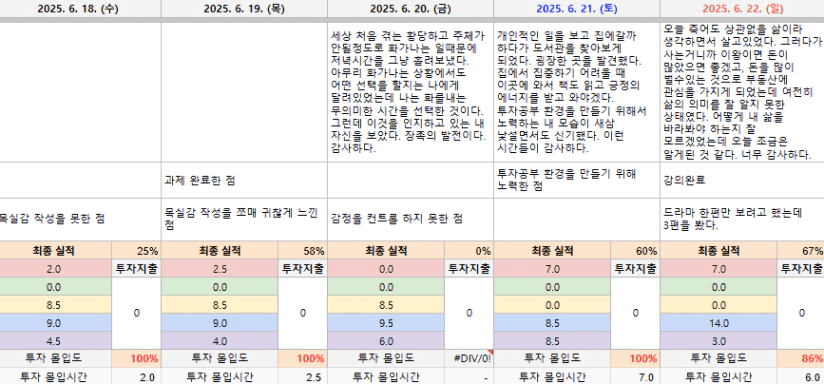Click the "#DIV/0!" error cell
The image size is (824, 384).
click(469, 358)
